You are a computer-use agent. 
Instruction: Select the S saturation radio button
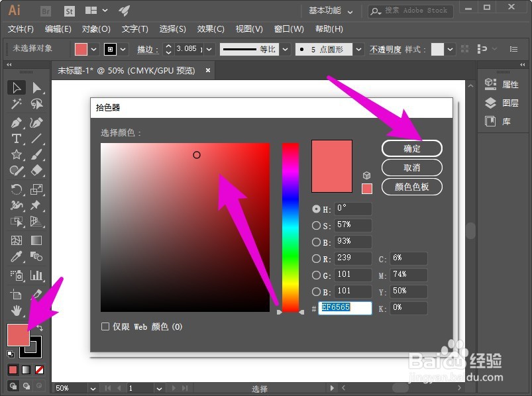tap(316, 225)
